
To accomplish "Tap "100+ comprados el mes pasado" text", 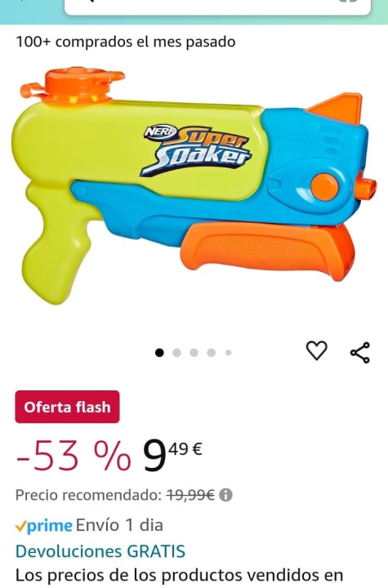I will point(126,42).
